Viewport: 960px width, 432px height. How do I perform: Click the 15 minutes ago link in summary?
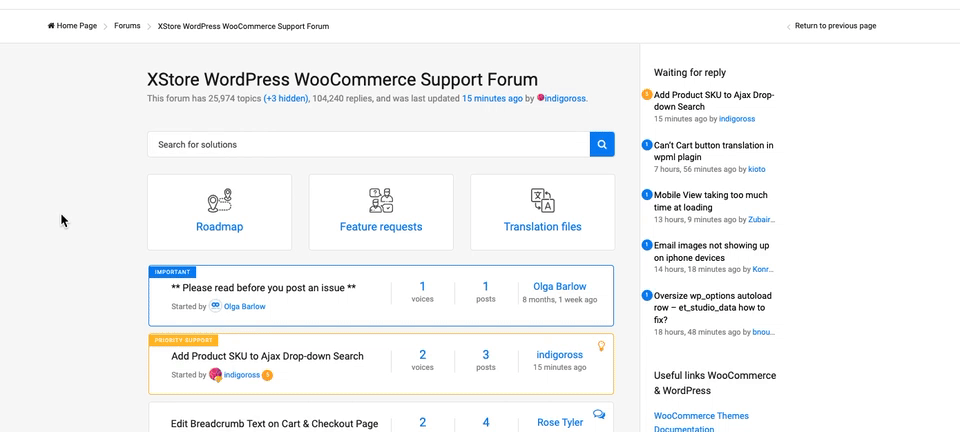(x=492, y=98)
